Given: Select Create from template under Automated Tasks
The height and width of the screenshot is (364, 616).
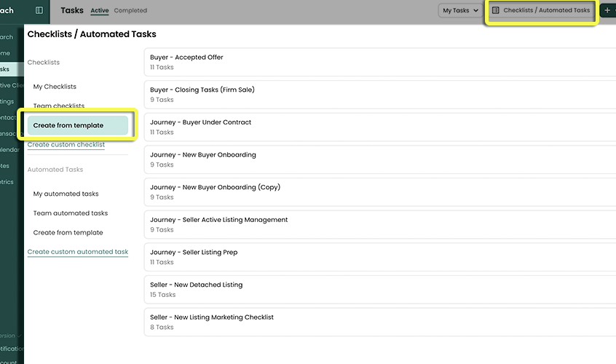Looking at the screenshot, I should pos(68,233).
